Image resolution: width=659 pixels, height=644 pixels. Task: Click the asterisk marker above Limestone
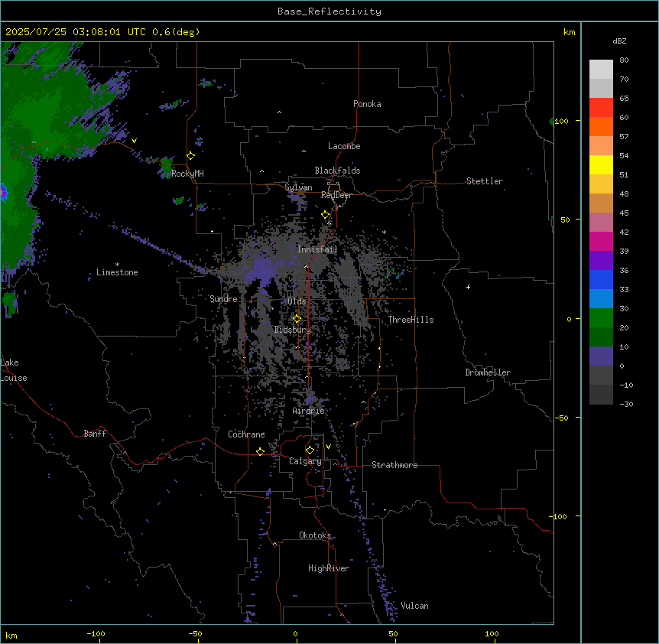click(x=117, y=265)
